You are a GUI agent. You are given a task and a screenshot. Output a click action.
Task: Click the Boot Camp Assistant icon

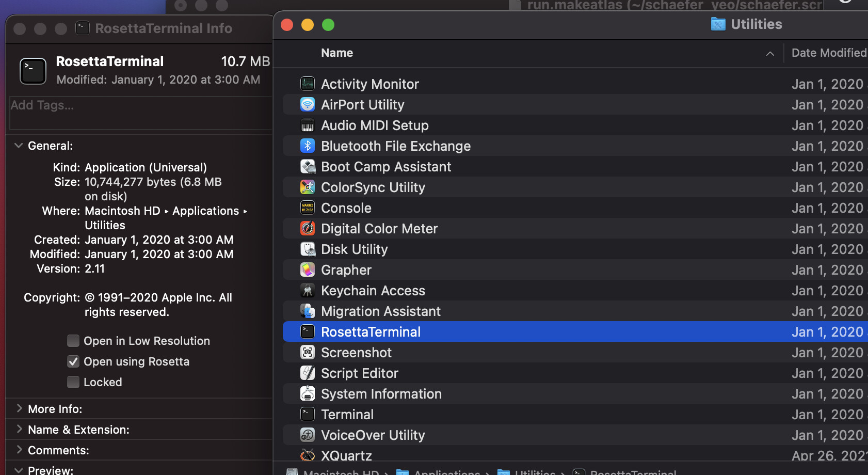tap(308, 166)
